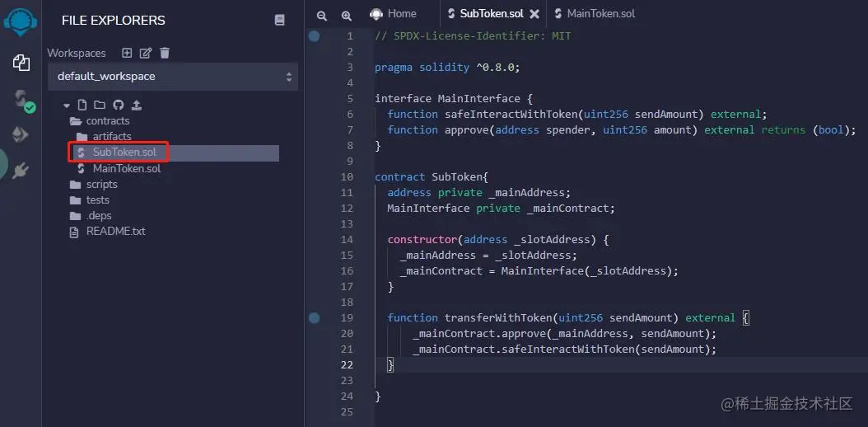The height and width of the screenshot is (427, 868).
Task: Click the FILE EXPLORERS panel heading
Action: point(114,21)
